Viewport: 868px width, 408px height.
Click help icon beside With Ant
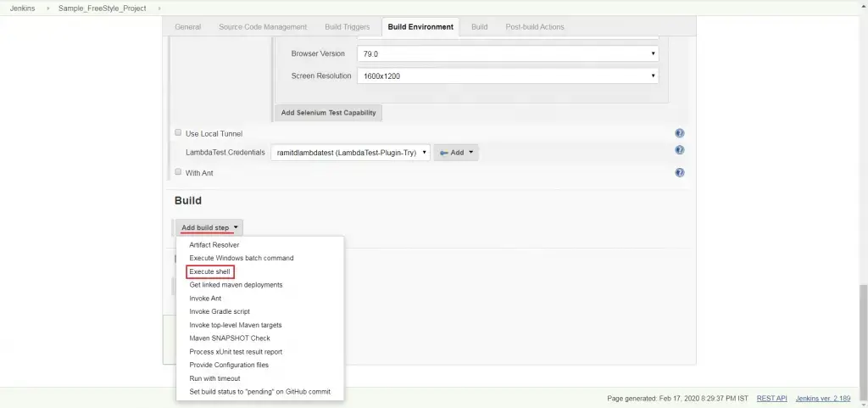[679, 172]
